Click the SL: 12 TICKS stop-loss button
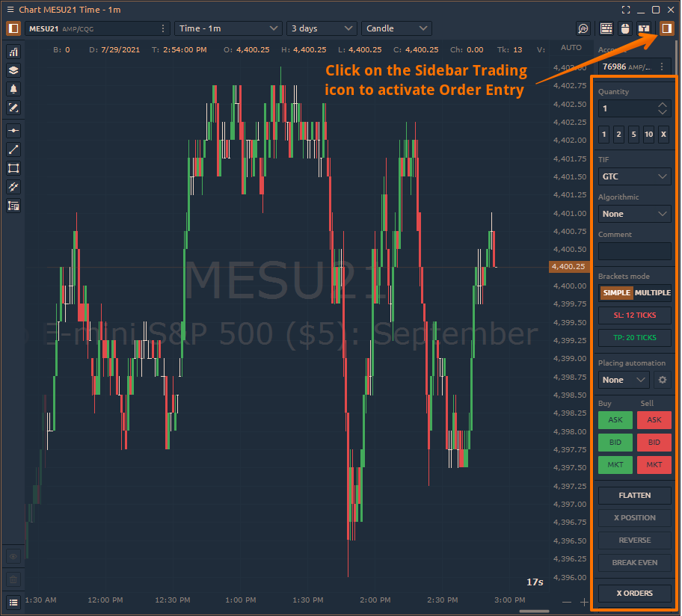 point(634,315)
